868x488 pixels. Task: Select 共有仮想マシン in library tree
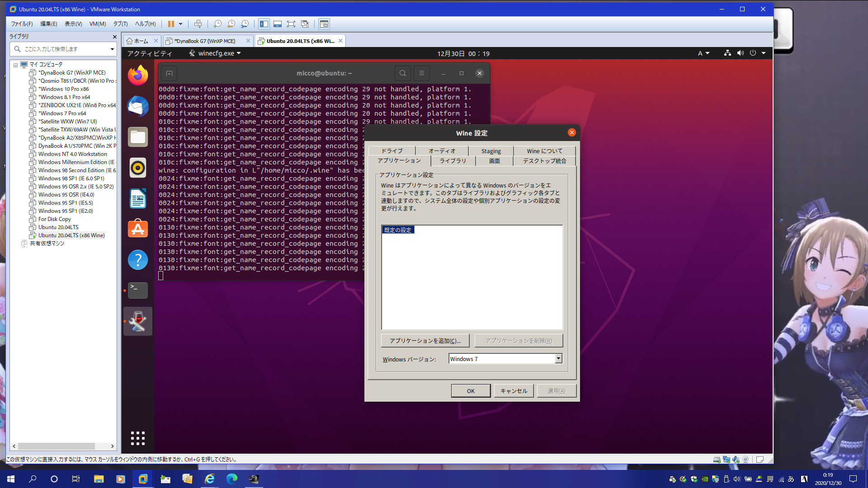pos(47,244)
